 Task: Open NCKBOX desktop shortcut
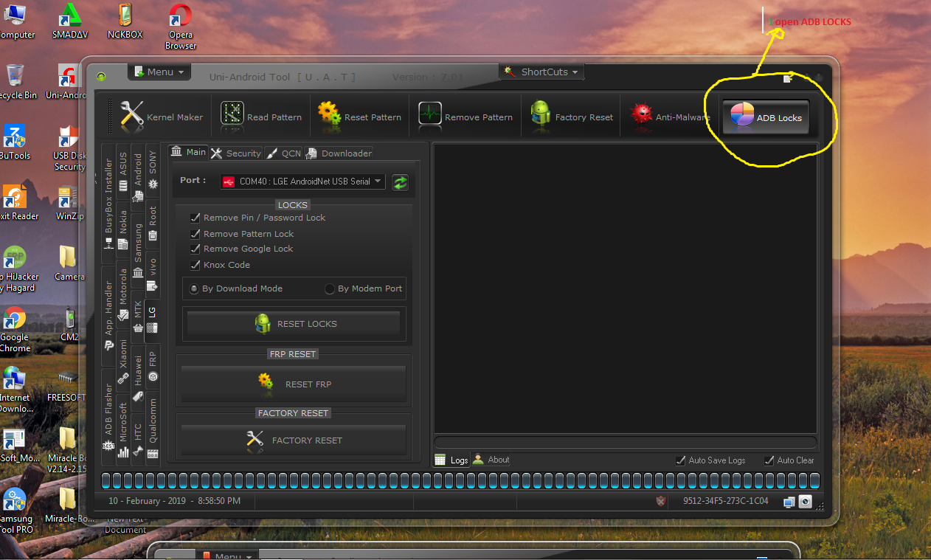coord(125,21)
